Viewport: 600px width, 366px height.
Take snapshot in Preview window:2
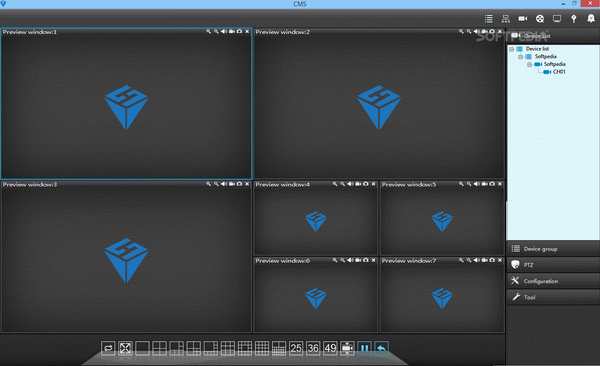click(492, 31)
